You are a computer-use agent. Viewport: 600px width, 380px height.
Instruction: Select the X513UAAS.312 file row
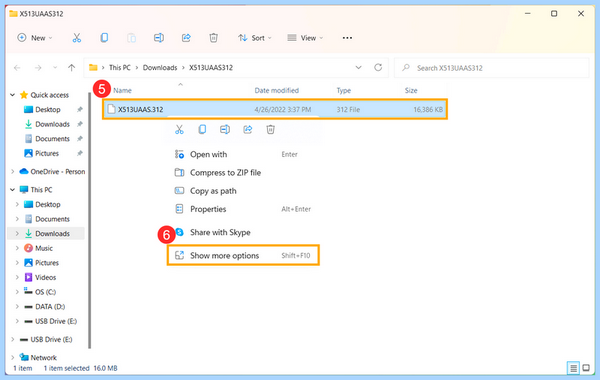pyautogui.click(x=275, y=109)
